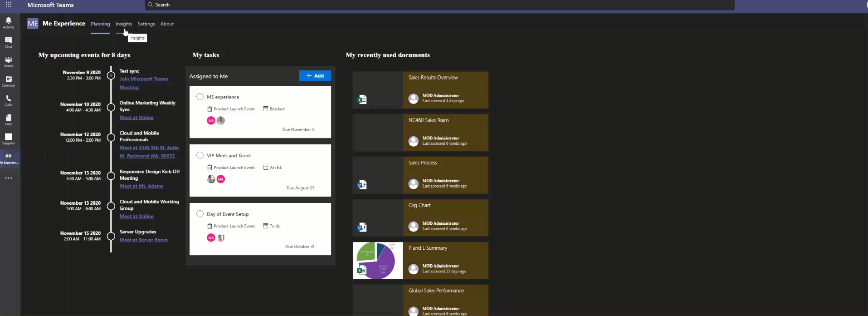Click VIP Meet-and-Greet task title
868x316 pixels.
pos(229,155)
